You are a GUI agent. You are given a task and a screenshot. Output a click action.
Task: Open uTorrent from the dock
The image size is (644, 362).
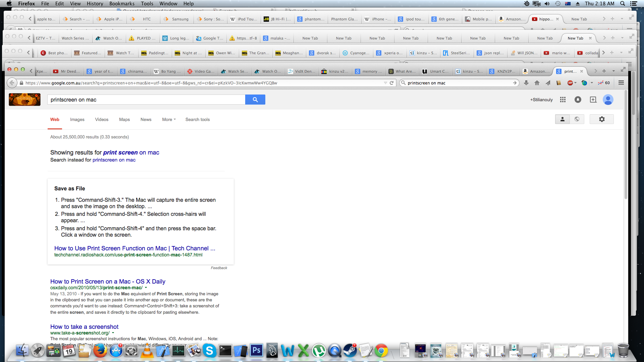319,351
